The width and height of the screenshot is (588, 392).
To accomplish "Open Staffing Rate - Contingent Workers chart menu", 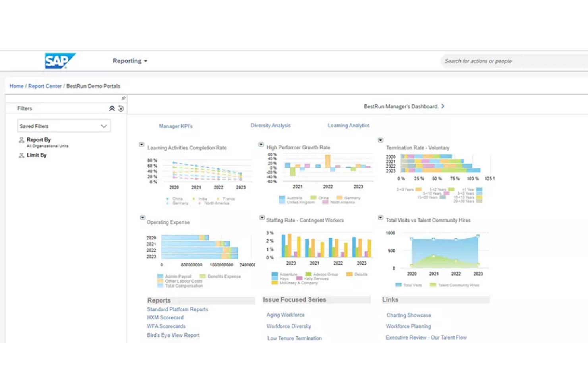I will coord(262,218).
